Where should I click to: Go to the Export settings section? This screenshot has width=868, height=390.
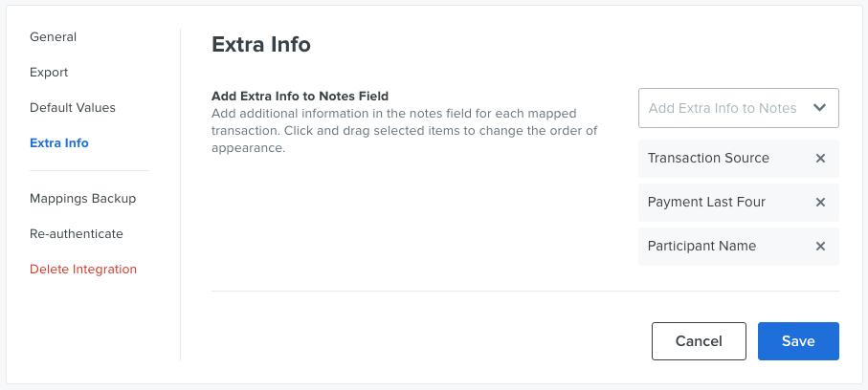(x=49, y=73)
